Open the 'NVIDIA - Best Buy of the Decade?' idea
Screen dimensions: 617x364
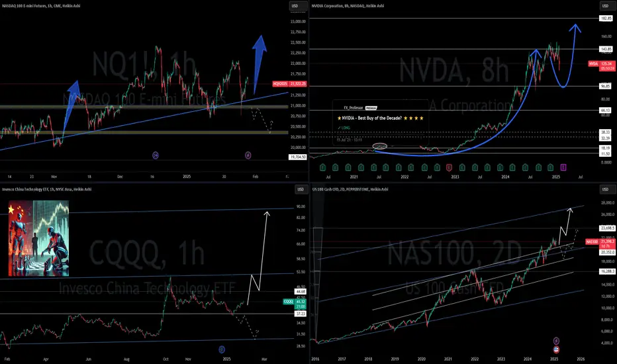(380, 118)
